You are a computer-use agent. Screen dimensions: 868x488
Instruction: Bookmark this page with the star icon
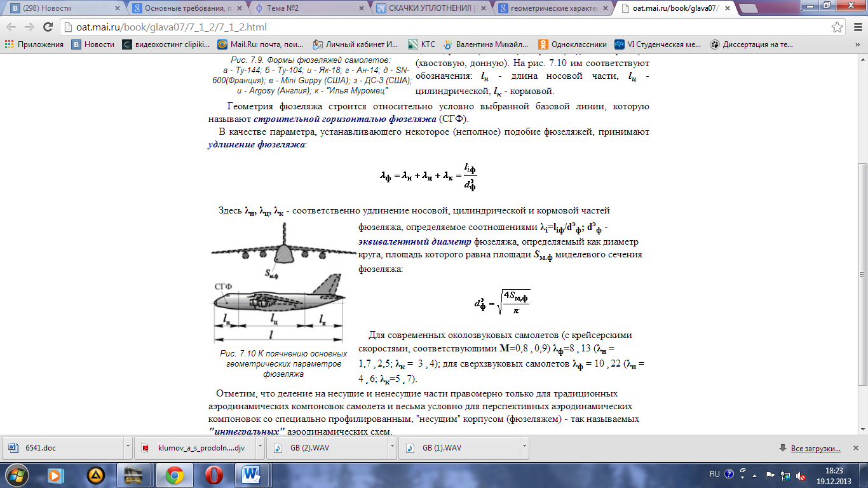pos(837,27)
